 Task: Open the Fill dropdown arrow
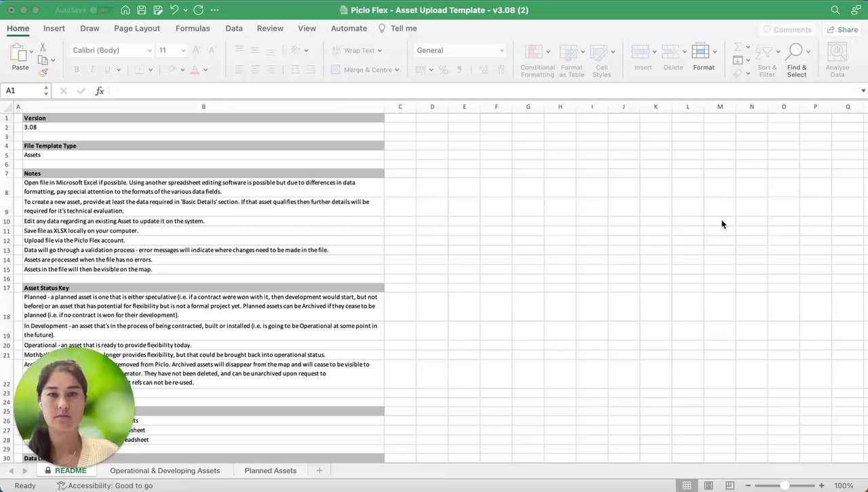748,60
